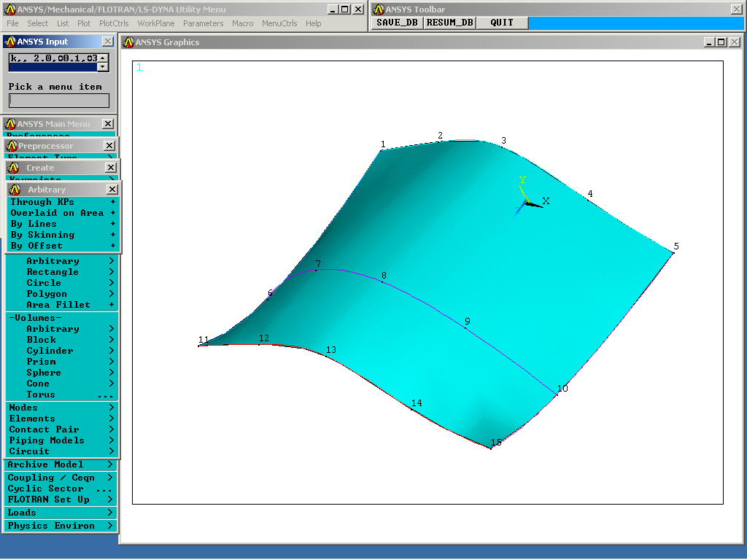Screen dimensions: 747x560
Task: Expand the Block submenu
Action: click(62, 340)
